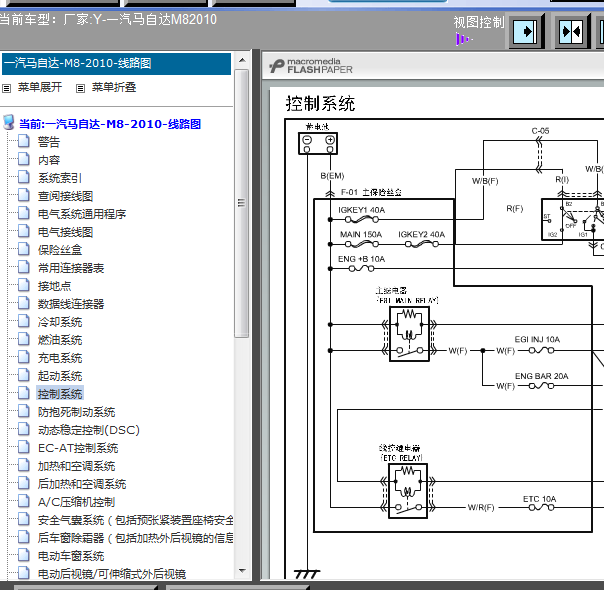This screenshot has width=604, height=590.
Task: Open the 冷却系统 wiring diagram
Action: click(x=60, y=322)
